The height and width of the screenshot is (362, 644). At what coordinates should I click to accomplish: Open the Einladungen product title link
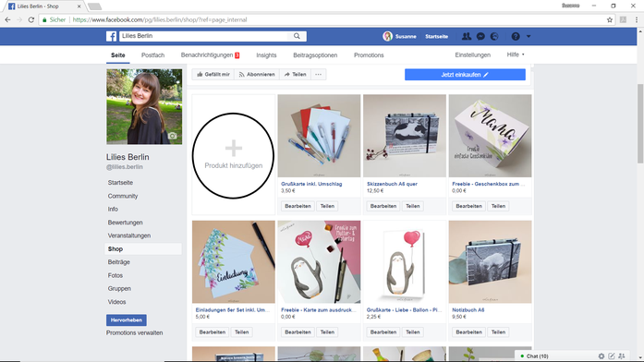coord(233,310)
